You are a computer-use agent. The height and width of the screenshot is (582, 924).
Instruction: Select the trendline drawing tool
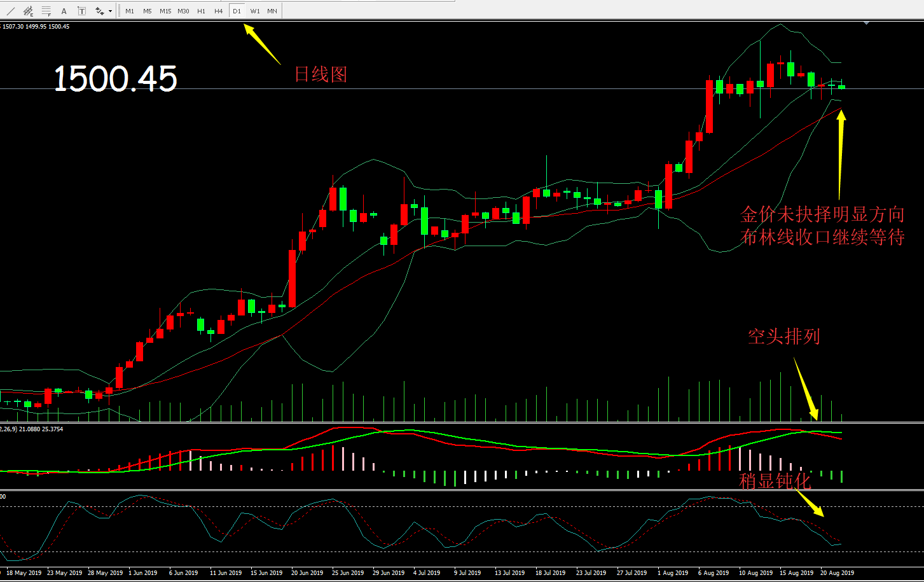(11, 11)
